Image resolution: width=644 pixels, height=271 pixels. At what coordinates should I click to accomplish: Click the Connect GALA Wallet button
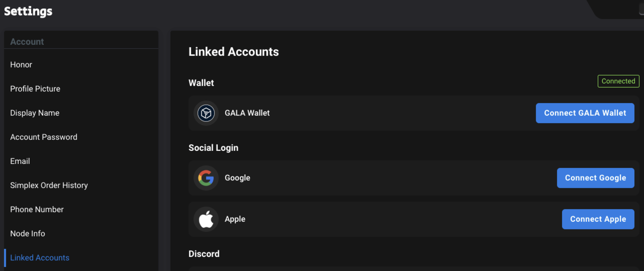(585, 113)
